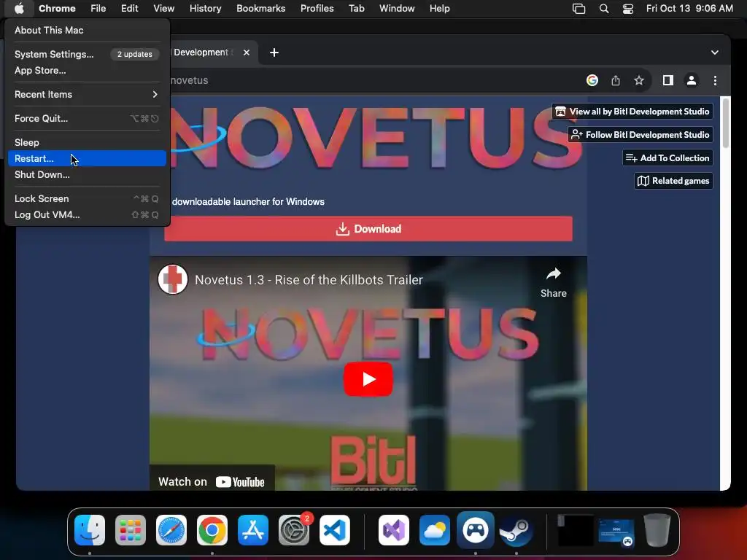The width and height of the screenshot is (747, 560).
Task: Open the Bookmarks menu
Action: click(x=260, y=8)
